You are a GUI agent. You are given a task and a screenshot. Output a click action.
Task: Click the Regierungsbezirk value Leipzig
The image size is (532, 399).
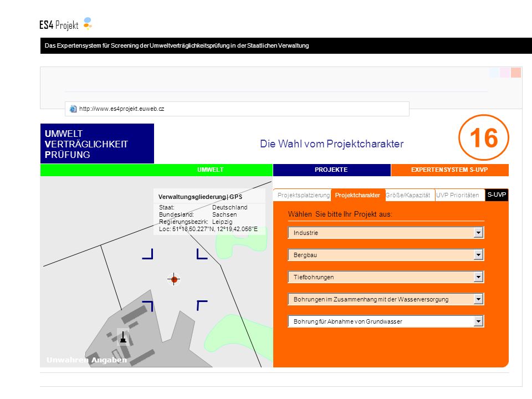222,222
